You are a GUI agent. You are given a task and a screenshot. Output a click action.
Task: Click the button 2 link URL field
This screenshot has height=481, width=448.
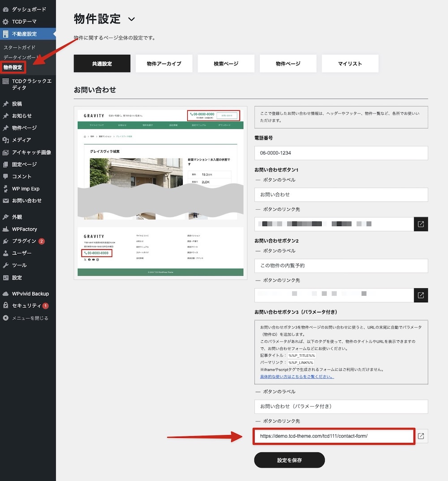click(334, 295)
